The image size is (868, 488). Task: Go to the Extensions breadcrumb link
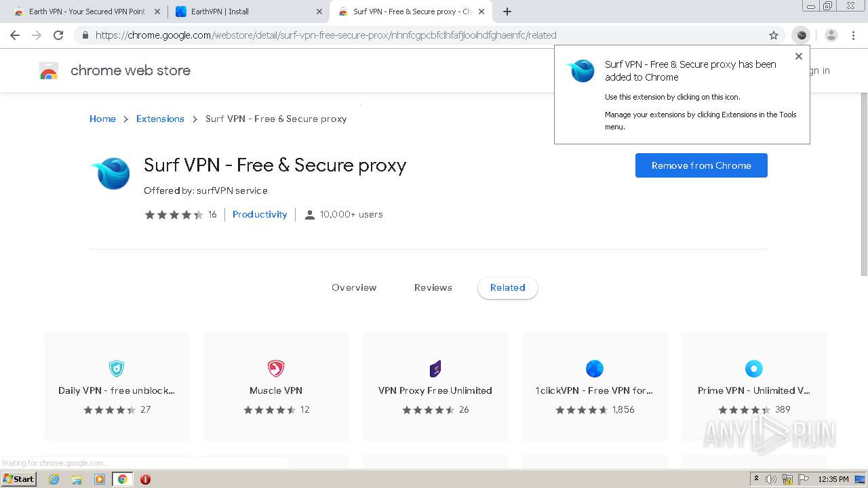(160, 119)
